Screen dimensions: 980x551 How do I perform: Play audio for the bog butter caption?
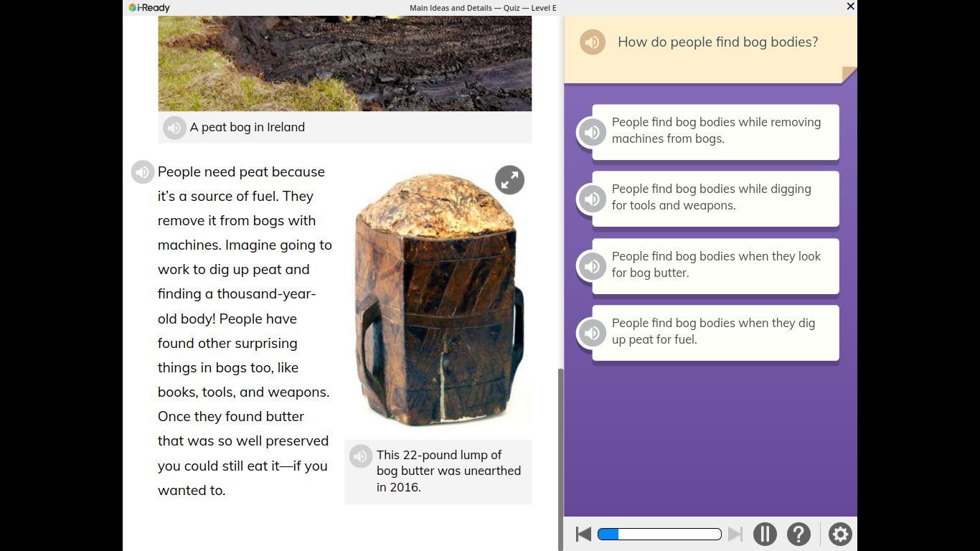click(361, 456)
